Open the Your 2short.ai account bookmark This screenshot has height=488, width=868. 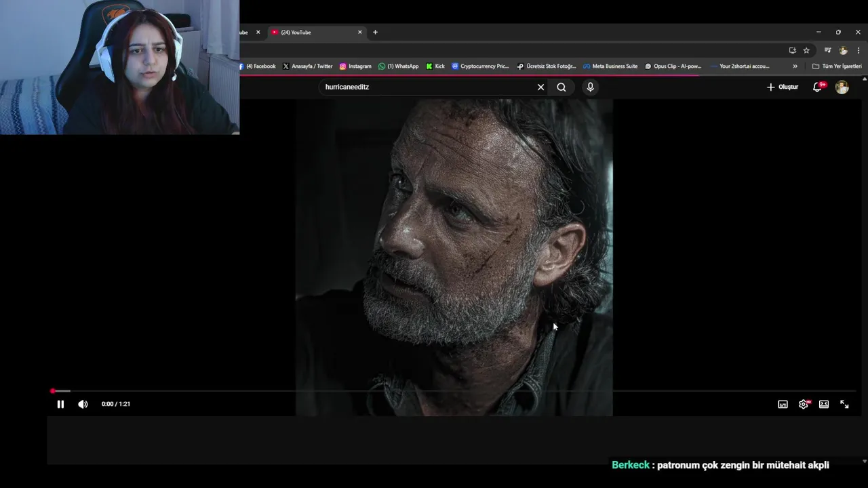tap(739, 66)
